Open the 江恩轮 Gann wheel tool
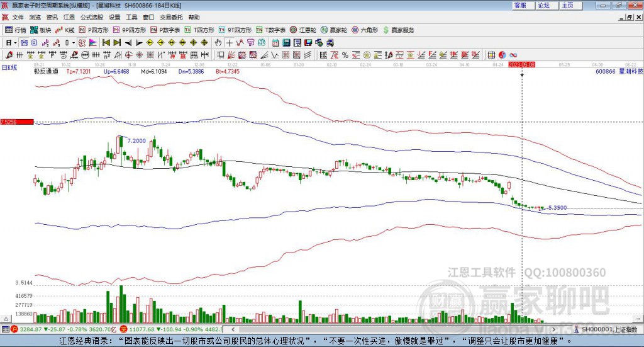The image size is (644, 347). [x=303, y=30]
